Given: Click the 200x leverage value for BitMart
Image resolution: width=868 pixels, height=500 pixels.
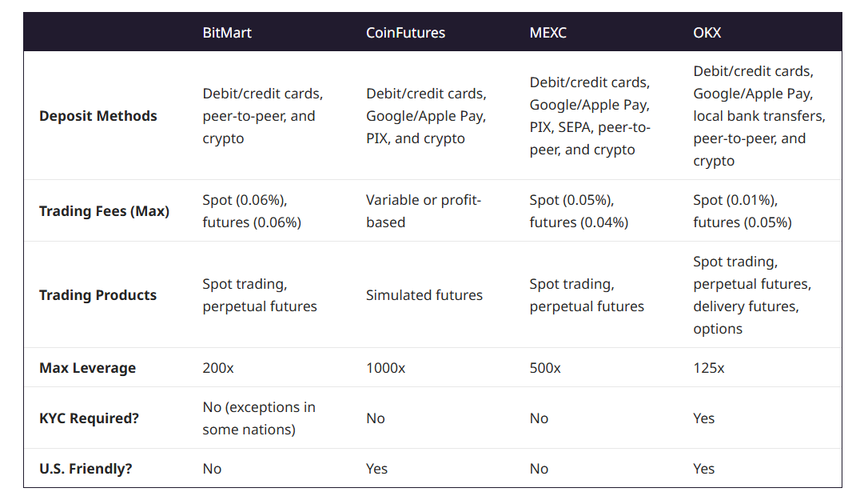Looking at the screenshot, I should coord(218,368).
